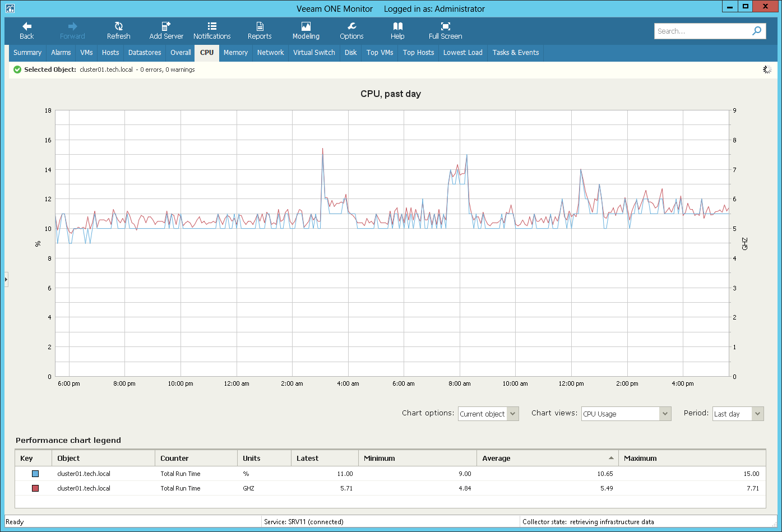The image size is (782, 532).
Task: Click the Average value 10.65
Action: point(605,474)
